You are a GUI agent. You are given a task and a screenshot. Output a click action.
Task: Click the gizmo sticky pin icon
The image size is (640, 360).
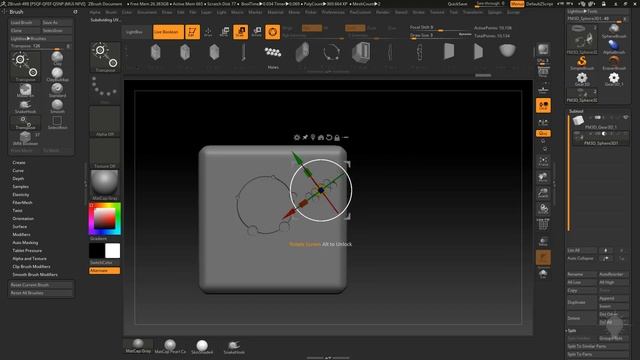(x=305, y=138)
